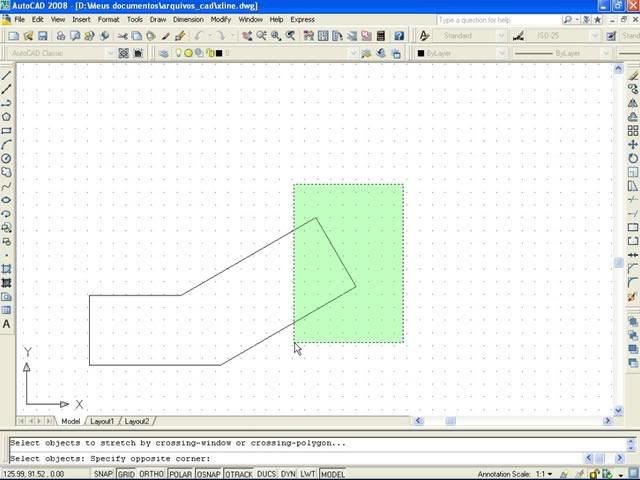Click the Undo arrow button
Image resolution: width=640 pixels, height=480 pixels.
point(199,36)
